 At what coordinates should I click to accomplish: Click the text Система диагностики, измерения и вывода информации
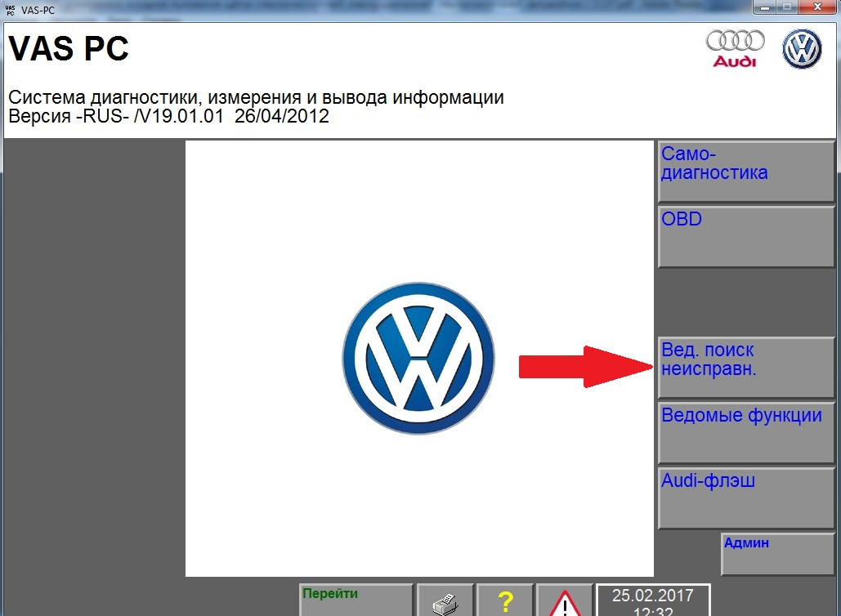point(256,97)
